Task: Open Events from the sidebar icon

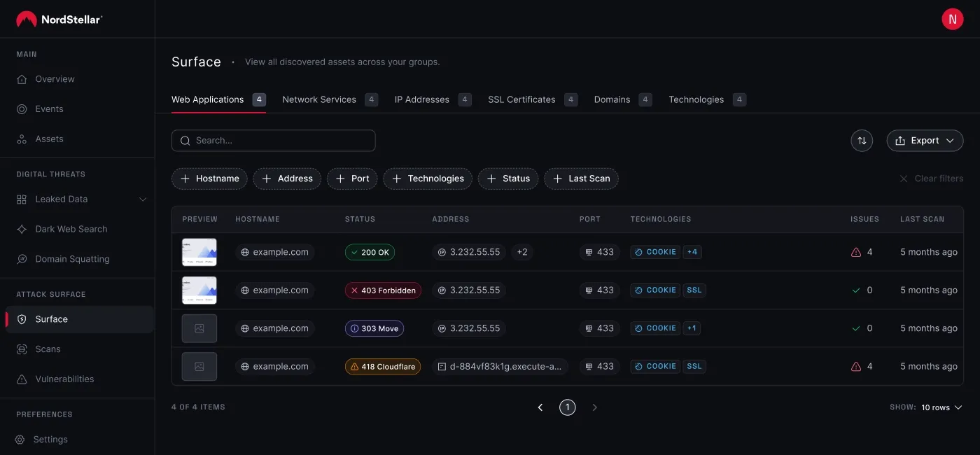Action: click(x=22, y=109)
